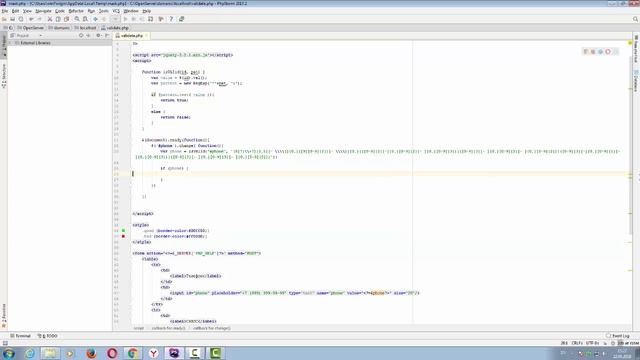The height and width of the screenshot is (360, 640).
Task: Click the Save All toolbar icon
Action: (13, 19)
